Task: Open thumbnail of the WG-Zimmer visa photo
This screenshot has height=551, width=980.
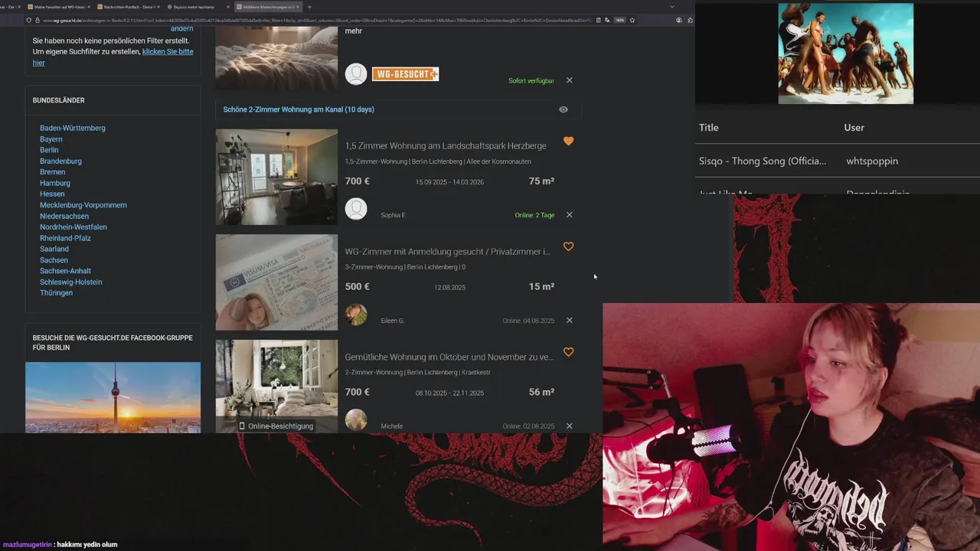Action: (x=276, y=282)
